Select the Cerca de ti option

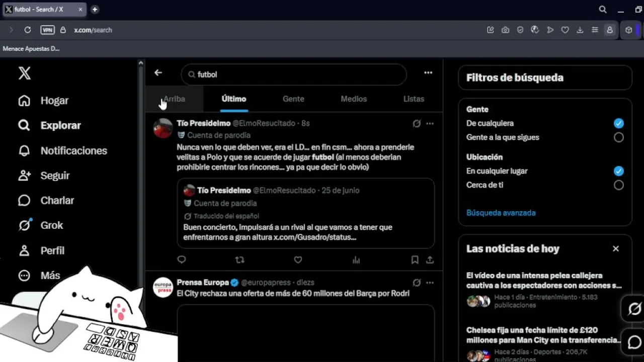(619, 185)
